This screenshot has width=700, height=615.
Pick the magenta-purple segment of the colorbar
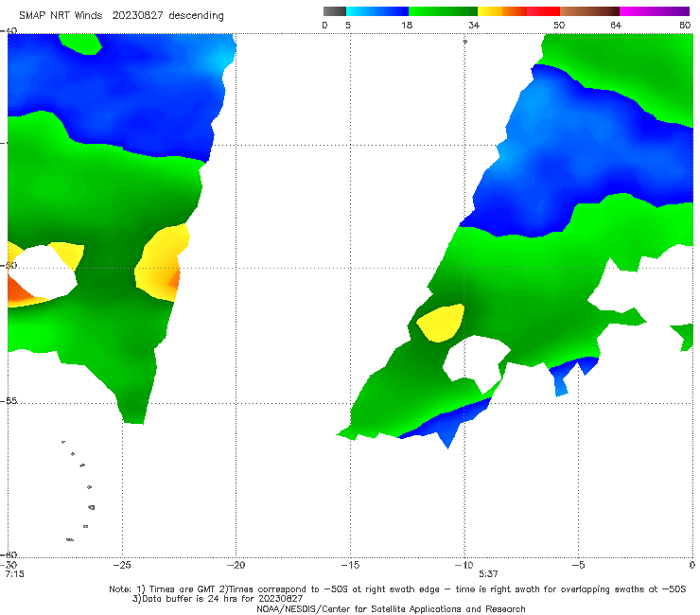[655, 11]
